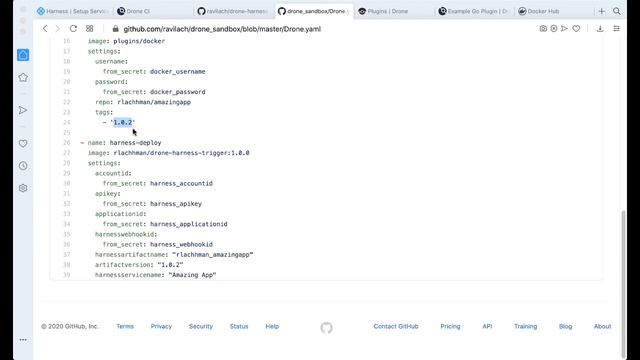Open the sidebar pentagon workspace icon
The width and height of the screenshot is (640, 360).
point(23,78)
